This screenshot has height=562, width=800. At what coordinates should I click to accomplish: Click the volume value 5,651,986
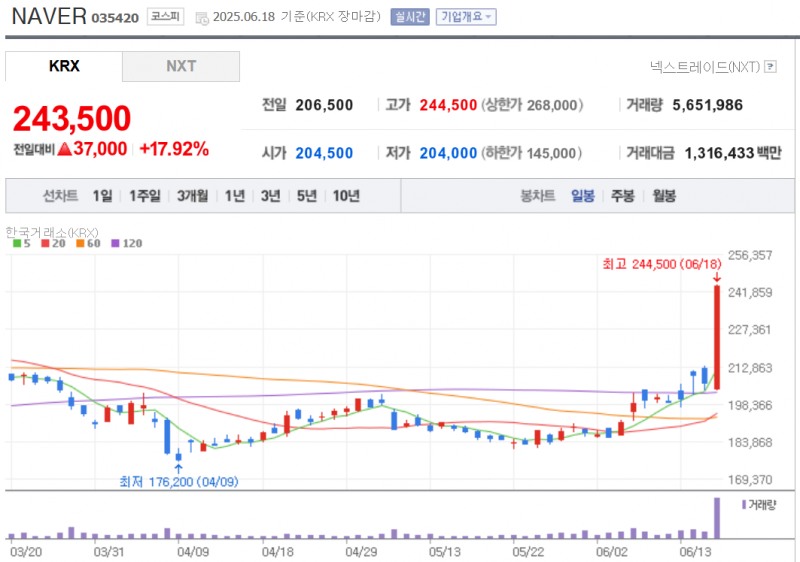707,105
